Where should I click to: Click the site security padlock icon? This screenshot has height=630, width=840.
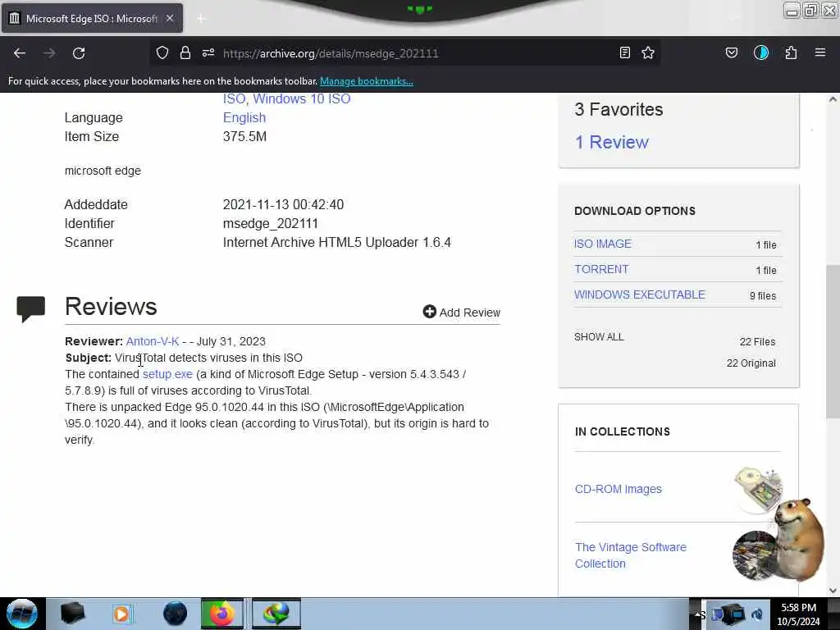coord(185,52)
